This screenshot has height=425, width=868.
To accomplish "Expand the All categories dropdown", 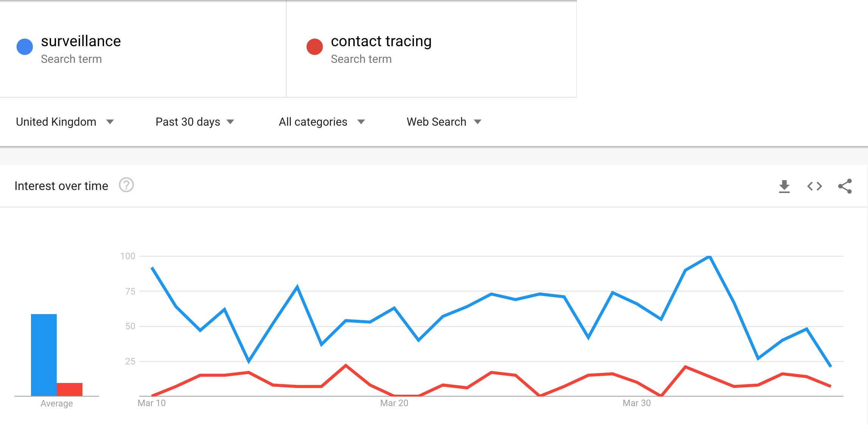I will click(322, 122).
